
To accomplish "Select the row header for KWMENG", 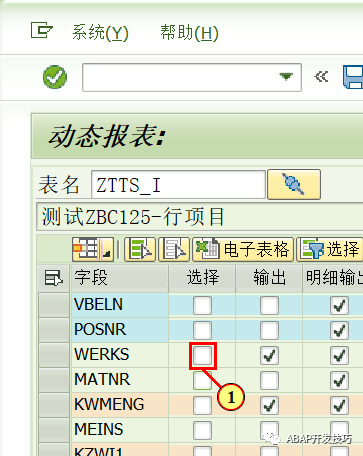I will [x=54, y=405].
